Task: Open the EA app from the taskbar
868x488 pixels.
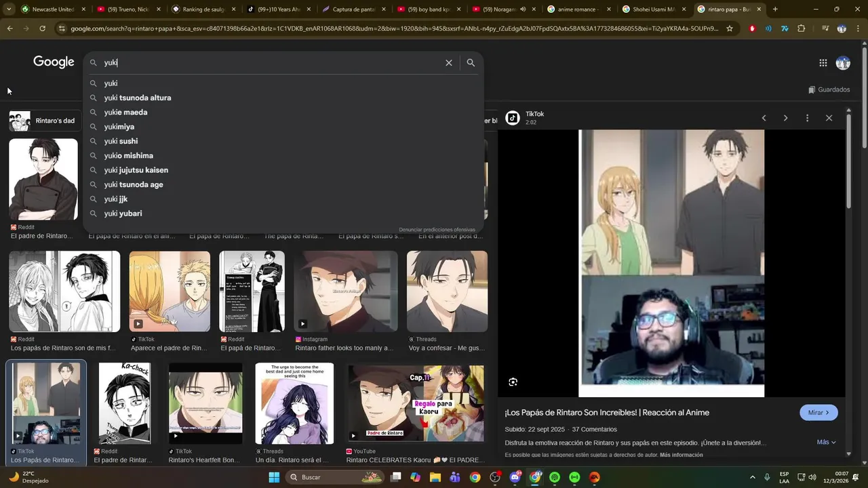Action: point(595,477)
